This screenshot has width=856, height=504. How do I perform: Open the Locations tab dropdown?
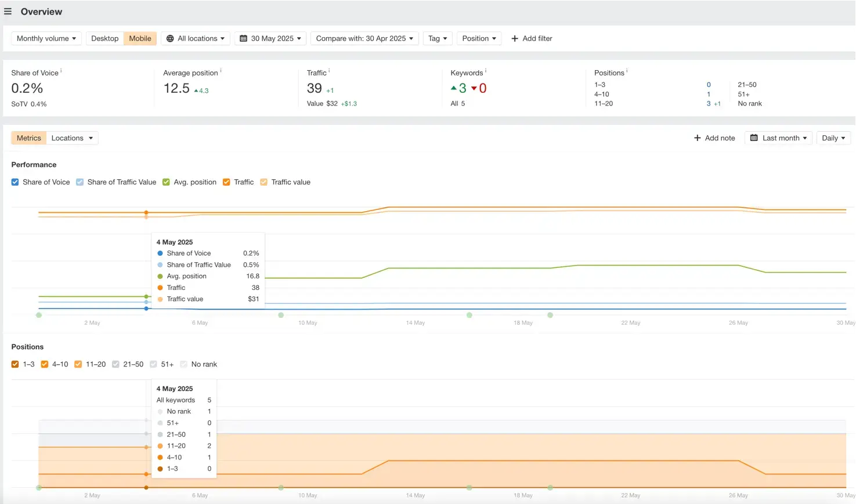72,138
